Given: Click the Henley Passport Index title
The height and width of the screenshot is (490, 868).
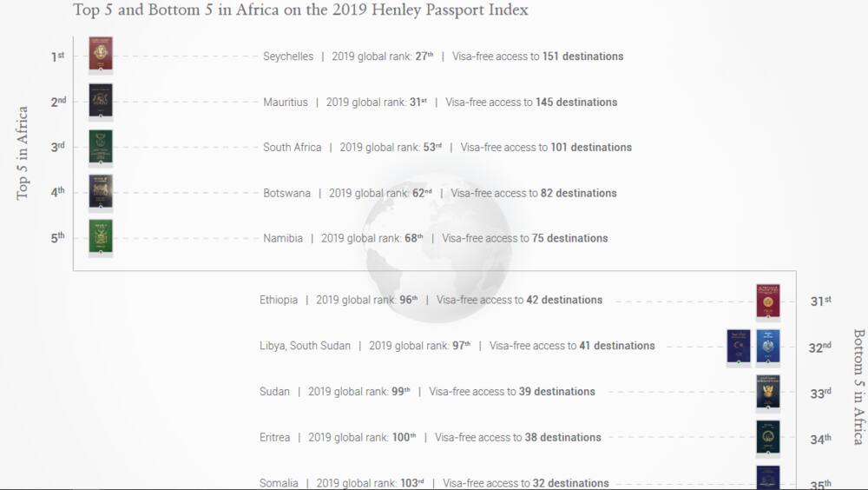Looking at the screenshot, I should pos(300,10).
